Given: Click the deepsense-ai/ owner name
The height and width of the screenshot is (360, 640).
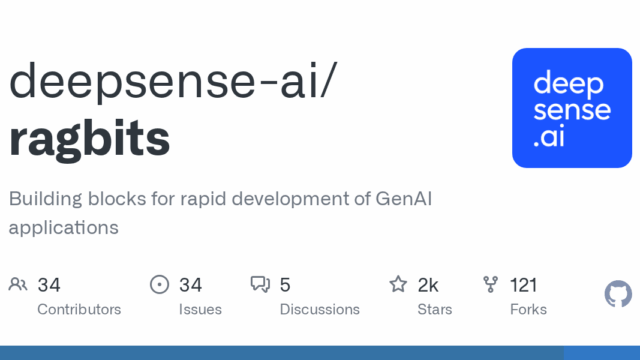Looking at the screenshot, I should [173, 81].
